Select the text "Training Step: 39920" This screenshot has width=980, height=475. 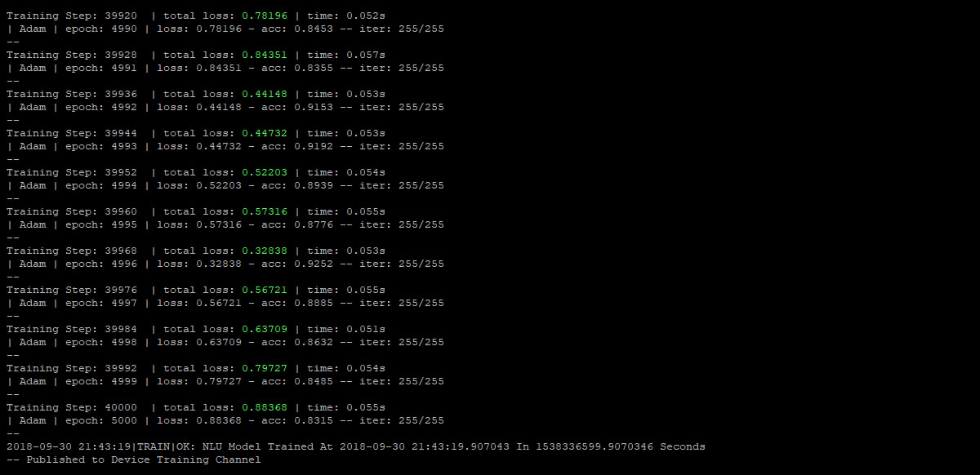72,16
